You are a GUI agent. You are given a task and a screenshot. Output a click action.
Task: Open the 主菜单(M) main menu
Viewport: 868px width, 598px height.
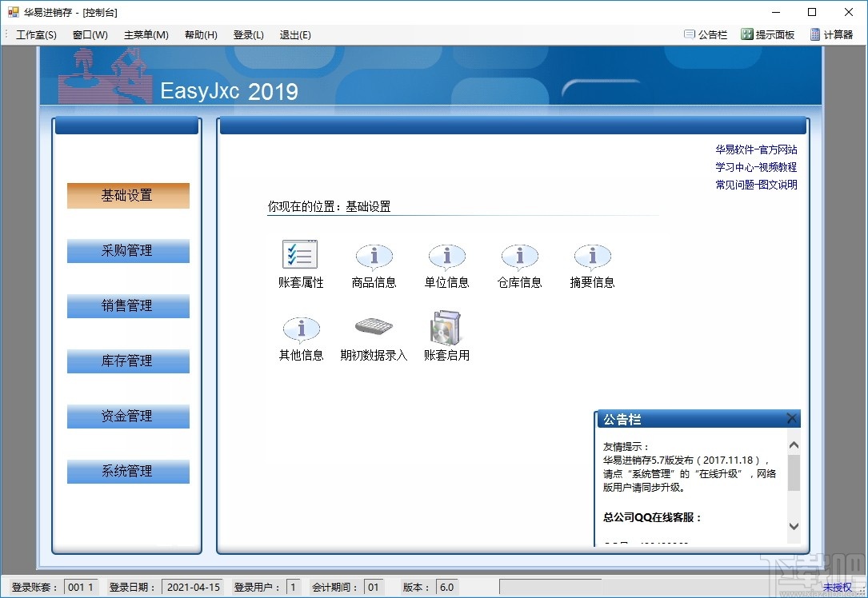(145, 34)
